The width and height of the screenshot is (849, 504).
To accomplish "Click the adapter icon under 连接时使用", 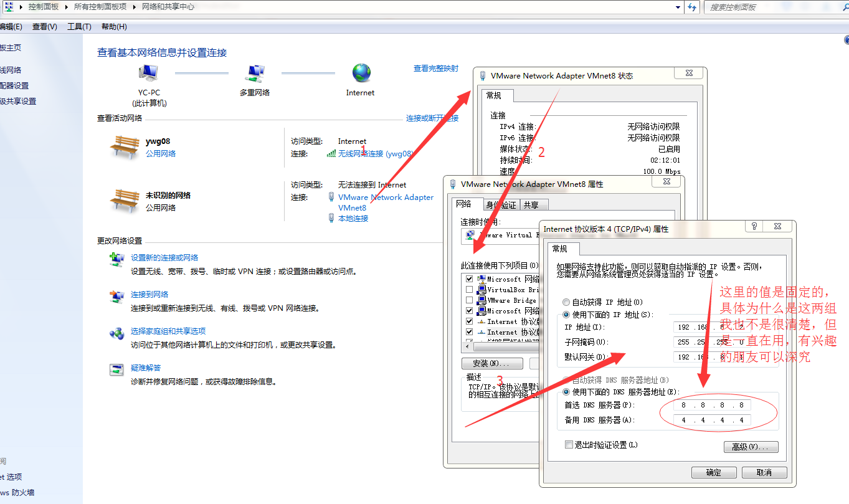I will click(471, 235).
